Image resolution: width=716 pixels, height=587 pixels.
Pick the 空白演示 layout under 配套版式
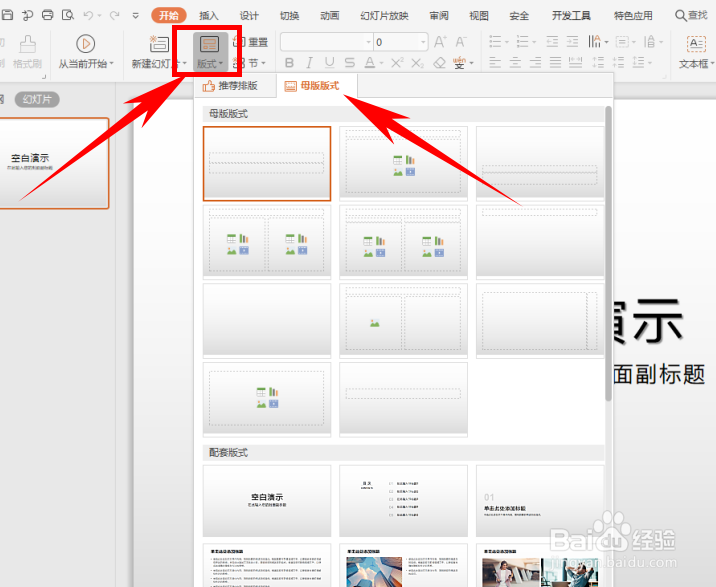pos(267,501)
